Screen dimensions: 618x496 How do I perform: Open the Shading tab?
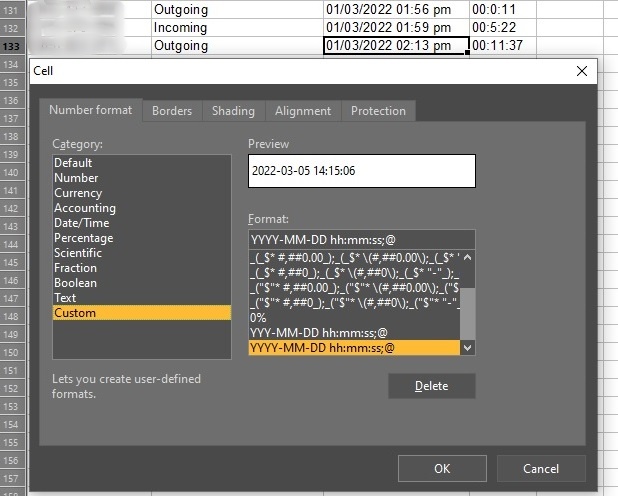click(x=233, y=111)
